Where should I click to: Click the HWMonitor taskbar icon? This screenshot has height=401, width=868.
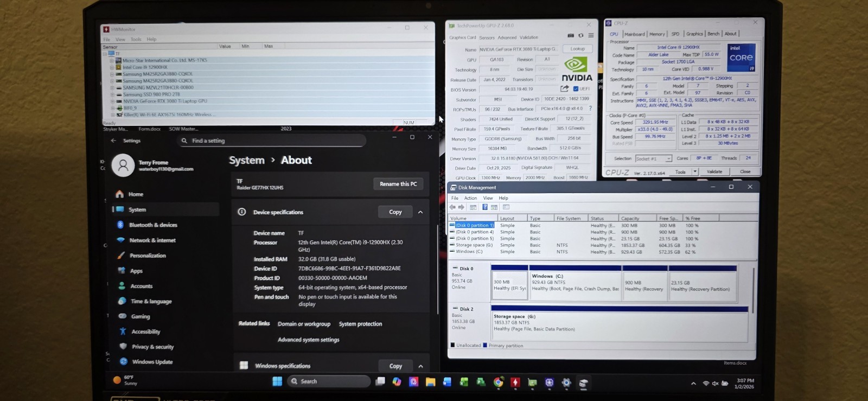tap(515, 382)
